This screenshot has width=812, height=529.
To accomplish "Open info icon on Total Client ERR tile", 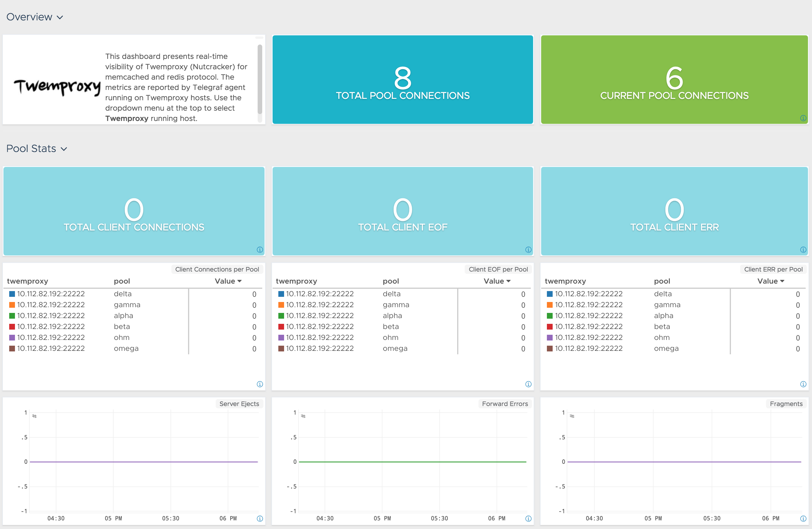I will (x=803, y=249).
